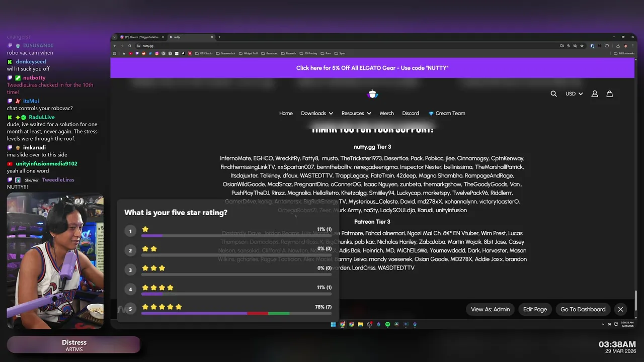Click the crossed-out eye icon in address bar
Viewport: 644px width, 362px height.
[575, 46]
